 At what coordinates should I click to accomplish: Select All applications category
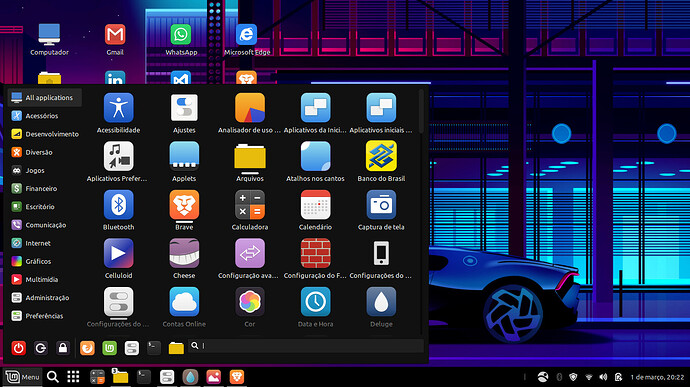pyautogui.click(x=44, y=98)
